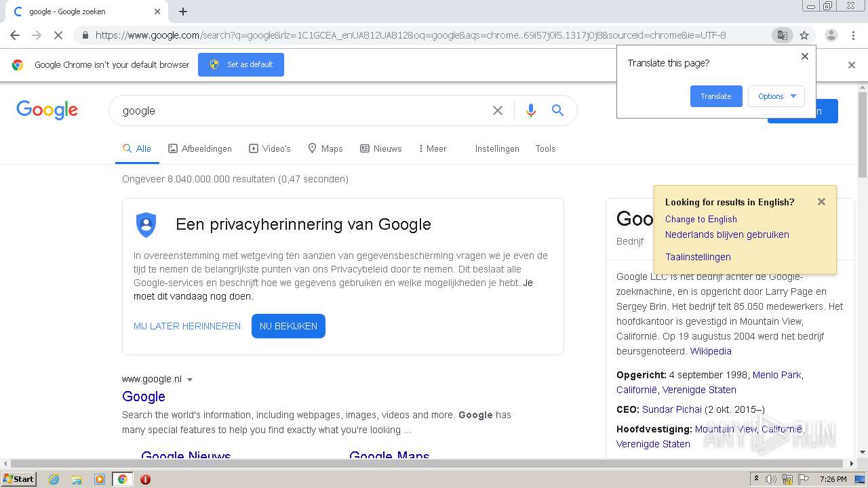The width and height of the screenshot is (868, 488).
Task: Stop loading the page with the X button
Action: pyautogui.click(x=58, y=35)
